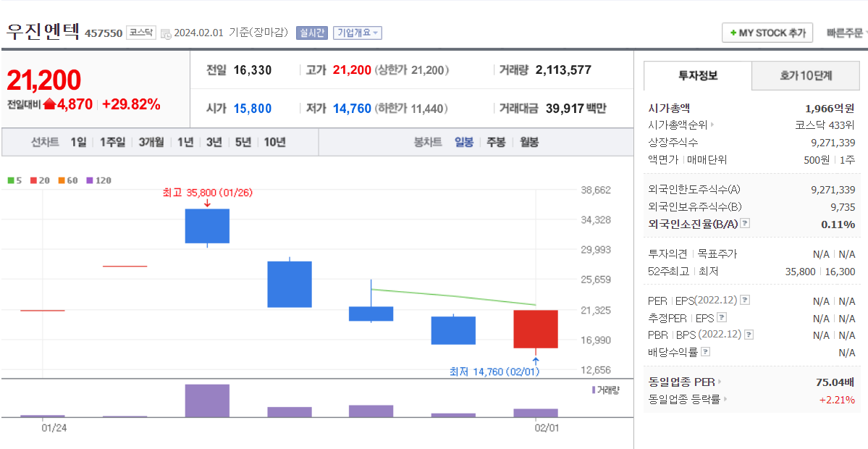Click the calendar icon before 2024.02.01
The width and height of the screenshot is (868, 449).
click(x=166, y=33)
